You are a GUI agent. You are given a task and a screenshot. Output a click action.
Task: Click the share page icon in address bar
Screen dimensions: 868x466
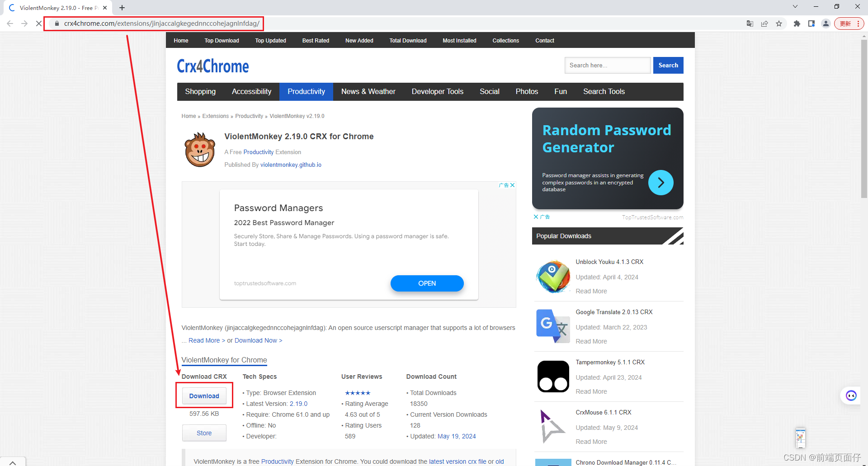764,24
